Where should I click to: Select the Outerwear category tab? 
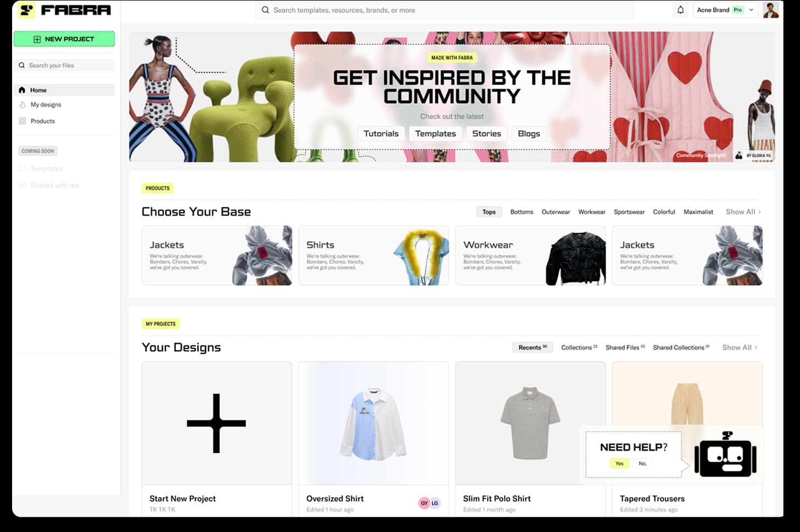[x=555, y=212]
